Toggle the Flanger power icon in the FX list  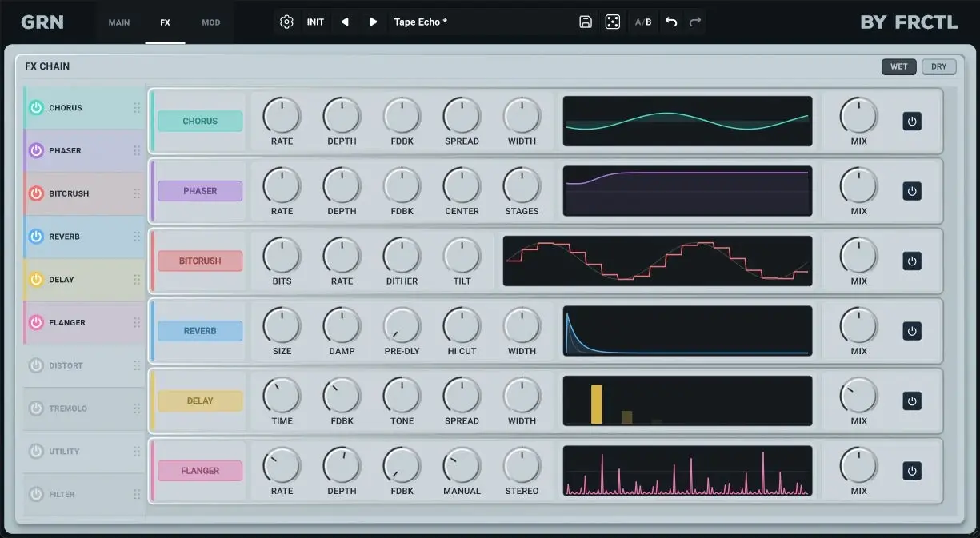pos(36,323)
